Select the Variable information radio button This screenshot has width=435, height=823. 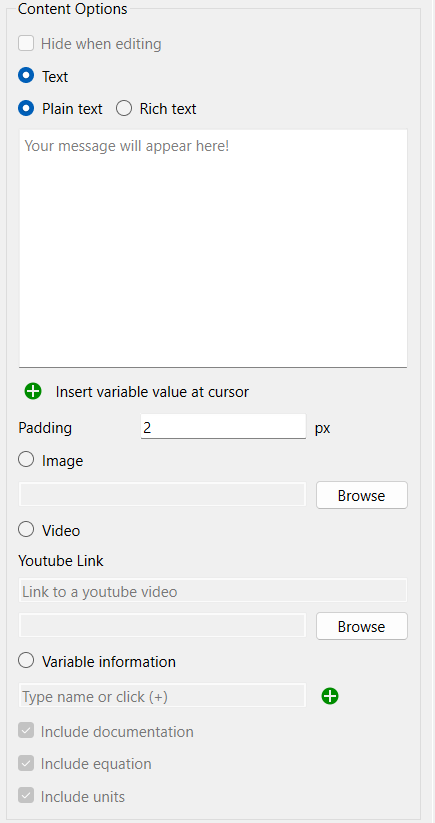pyautogui.click(x=26, y=661)
